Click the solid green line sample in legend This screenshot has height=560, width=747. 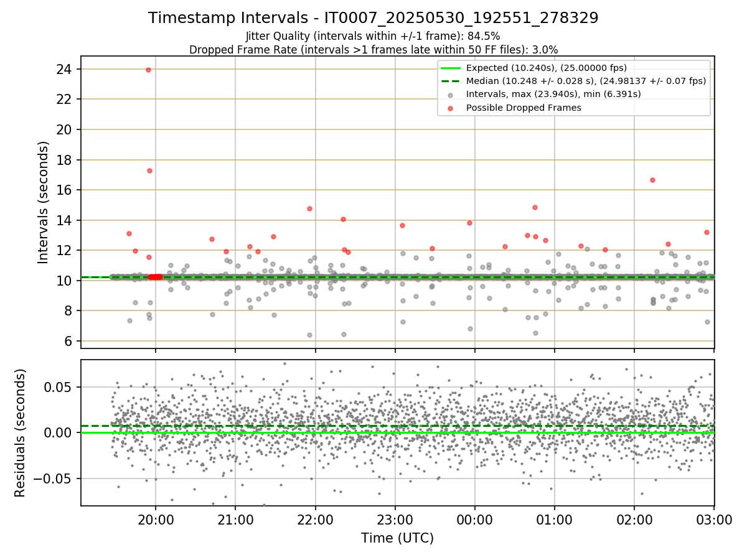[x=451, y=68]
